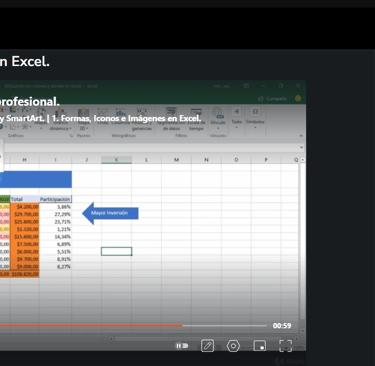This screenshot has width=375, height=366.
Task: Switch to the miniplayer view
Action: 259,346
